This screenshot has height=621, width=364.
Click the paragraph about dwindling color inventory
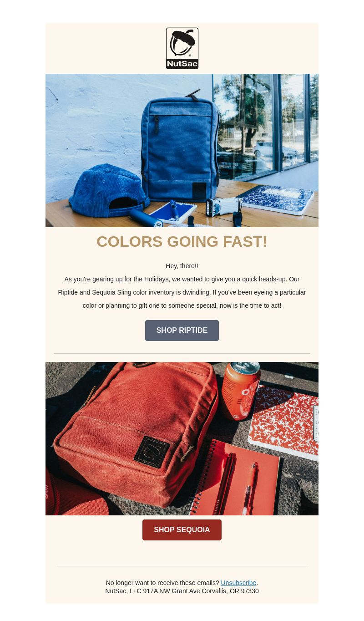point(182,292)
